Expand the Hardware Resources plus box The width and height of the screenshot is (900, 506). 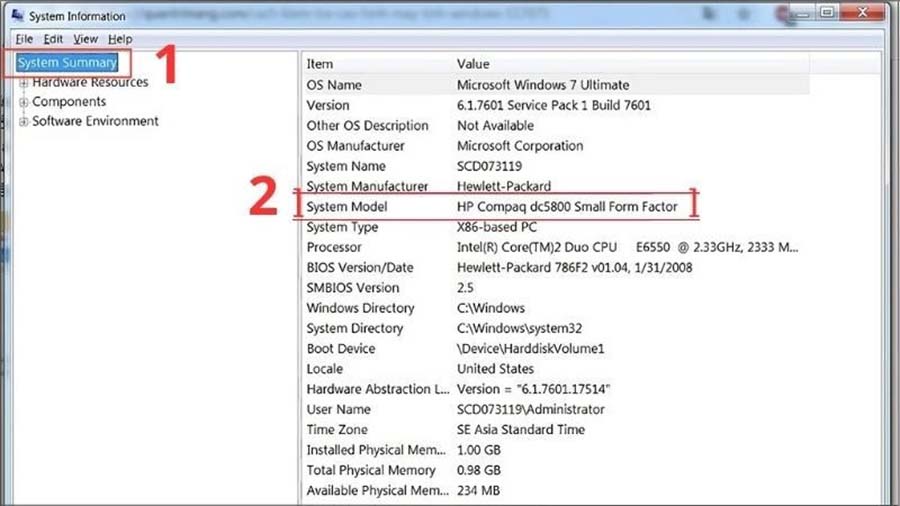[x=24, y=83]
